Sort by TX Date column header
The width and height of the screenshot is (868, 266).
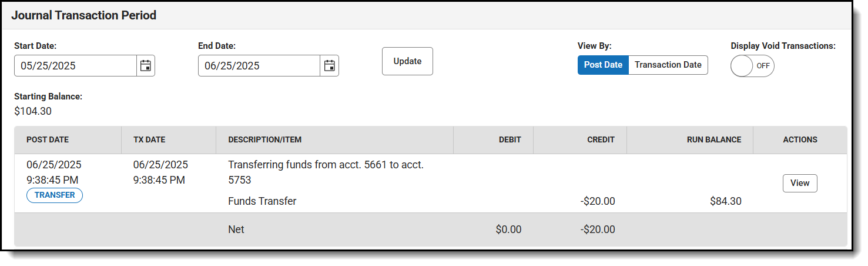coord(149,140)
